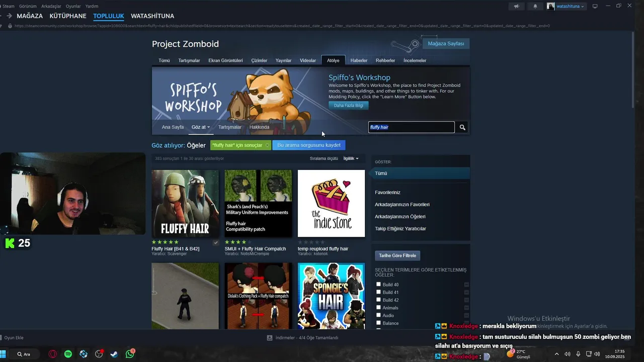Screen dimensions: 644x362
Task: Go to the MAĞAZA section
Action: pyautogui.click(x=30, y=16)
